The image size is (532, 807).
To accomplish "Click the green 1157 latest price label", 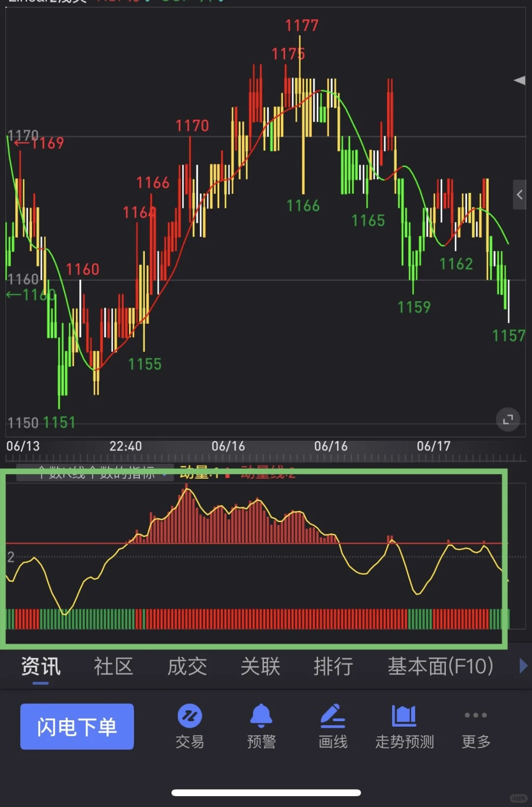I will [x=509, y=336].
